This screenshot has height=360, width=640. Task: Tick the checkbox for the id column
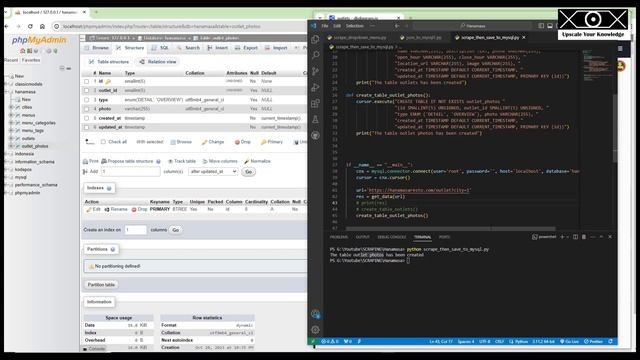(x=87, y=81)
